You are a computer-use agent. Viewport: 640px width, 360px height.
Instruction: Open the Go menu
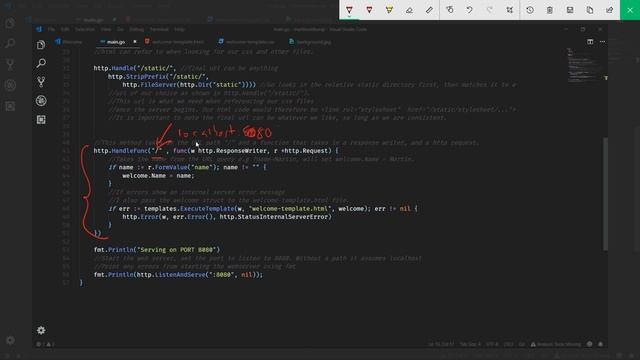coord(120,29)
